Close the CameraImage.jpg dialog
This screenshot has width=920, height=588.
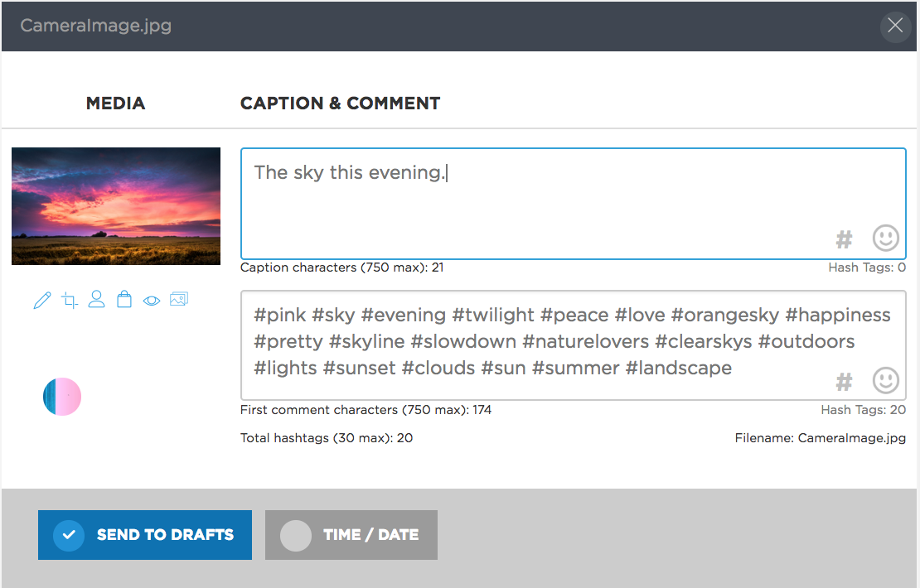tap(895, 26)
